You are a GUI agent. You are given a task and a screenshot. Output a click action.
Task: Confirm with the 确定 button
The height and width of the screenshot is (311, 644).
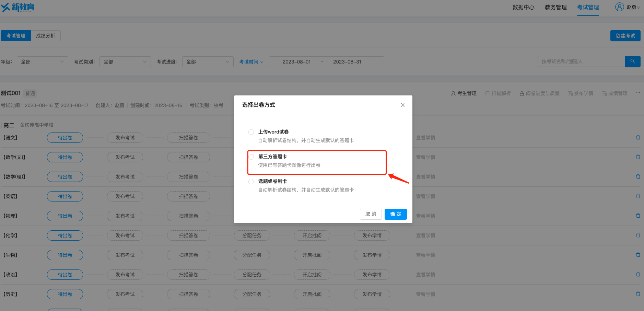tap(395, 214)
